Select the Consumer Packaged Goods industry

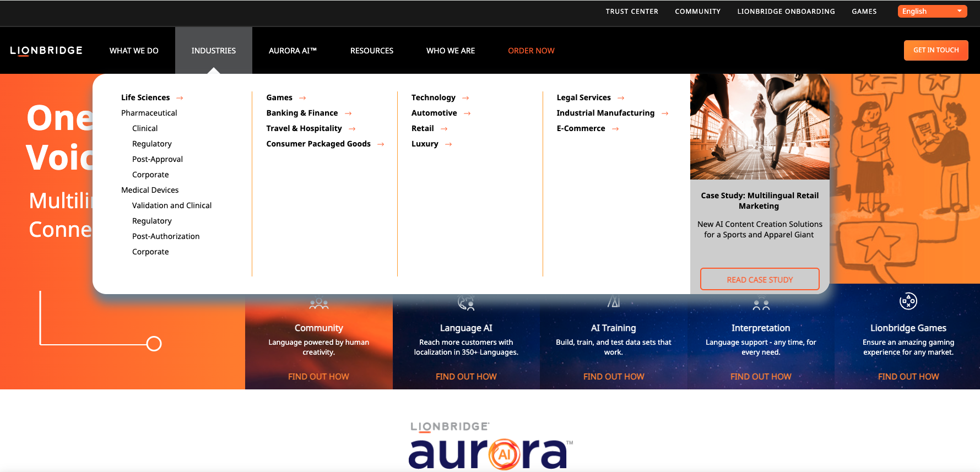318,144
